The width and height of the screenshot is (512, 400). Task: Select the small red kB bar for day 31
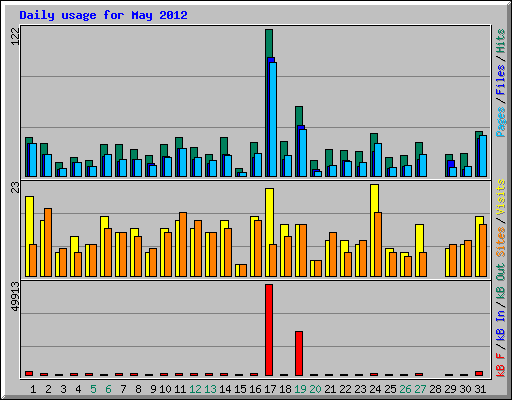pyautogui.click(x=479, y=374)
